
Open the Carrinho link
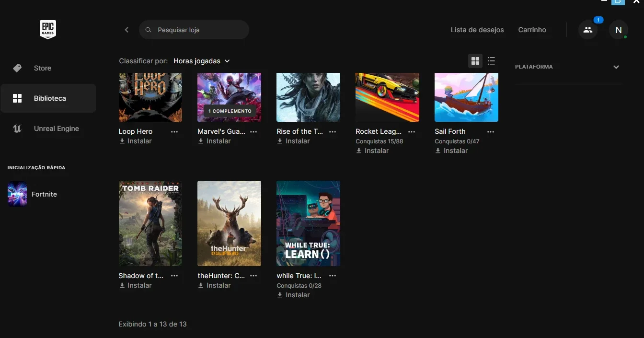tap(532, 30)
